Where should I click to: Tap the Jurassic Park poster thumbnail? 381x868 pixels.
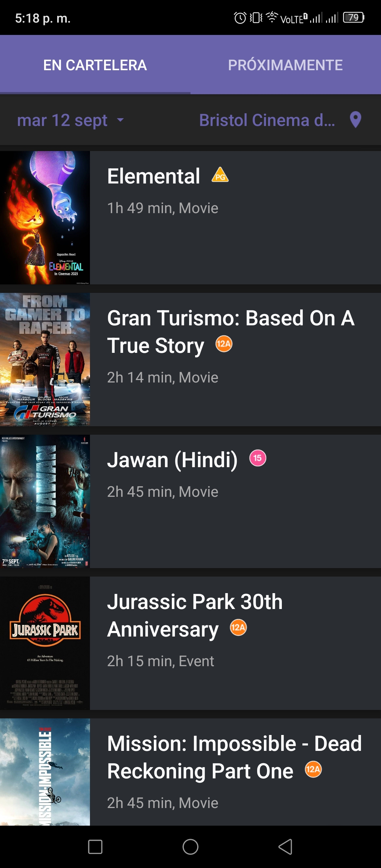click(45, 643)
